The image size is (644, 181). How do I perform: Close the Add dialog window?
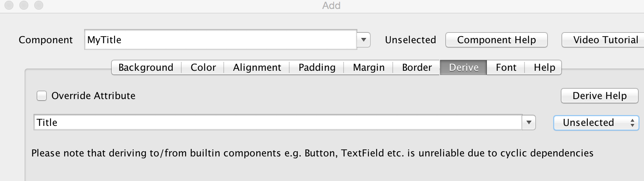[9, 5]
